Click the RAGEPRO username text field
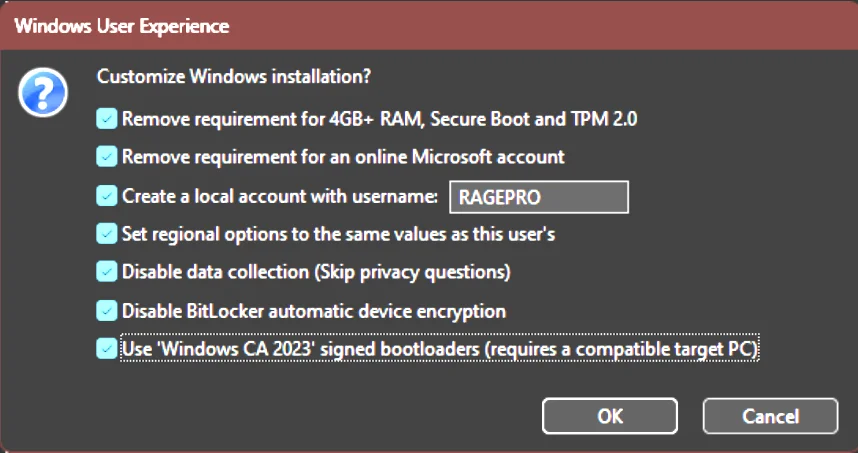The height and width of the screenshot is (453, 858). point(539,197)
